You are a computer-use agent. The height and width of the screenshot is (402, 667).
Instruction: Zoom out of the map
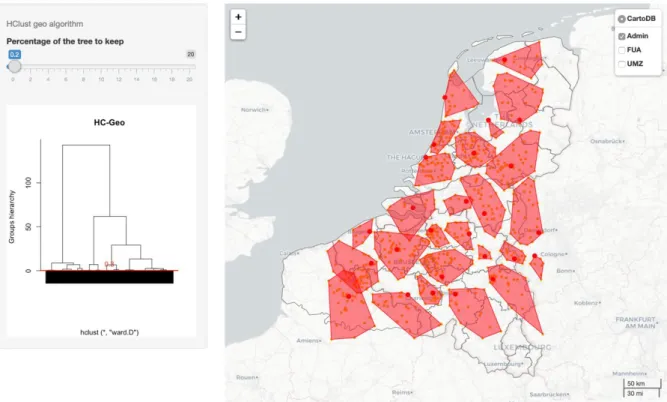pyautogui.click(x=238, y=32)
